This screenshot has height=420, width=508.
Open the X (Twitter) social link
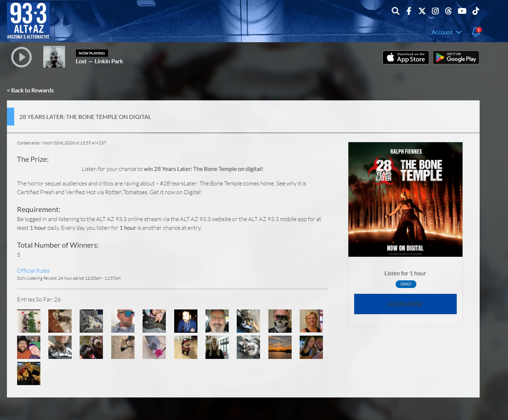point(422,11)
